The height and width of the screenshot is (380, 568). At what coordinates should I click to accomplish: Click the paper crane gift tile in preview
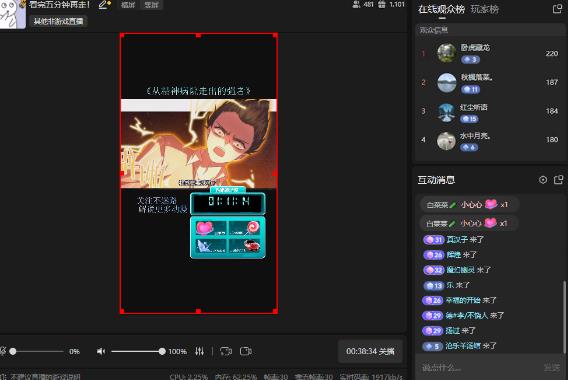coord(211,246)
